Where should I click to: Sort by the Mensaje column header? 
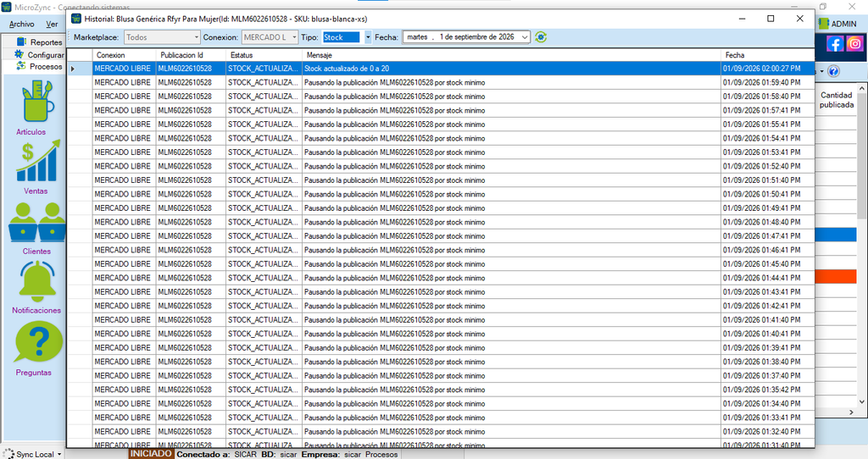(511, 55)
